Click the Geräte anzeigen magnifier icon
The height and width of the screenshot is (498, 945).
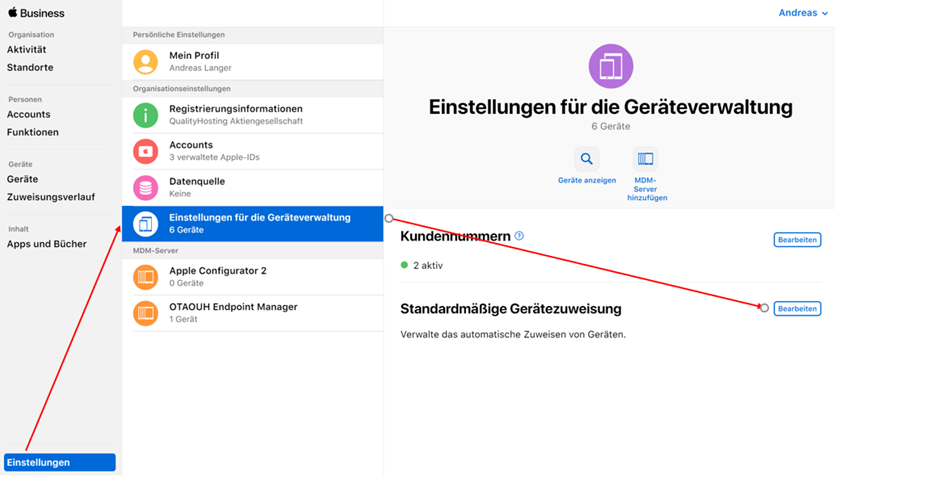586,159
